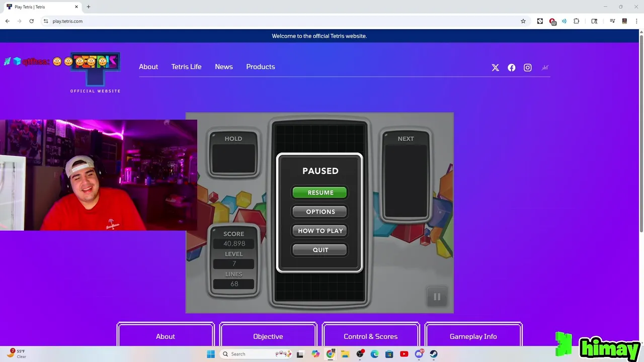Open File Explorer from the taskbar
644x362 pixels.
tap(345, 354)
